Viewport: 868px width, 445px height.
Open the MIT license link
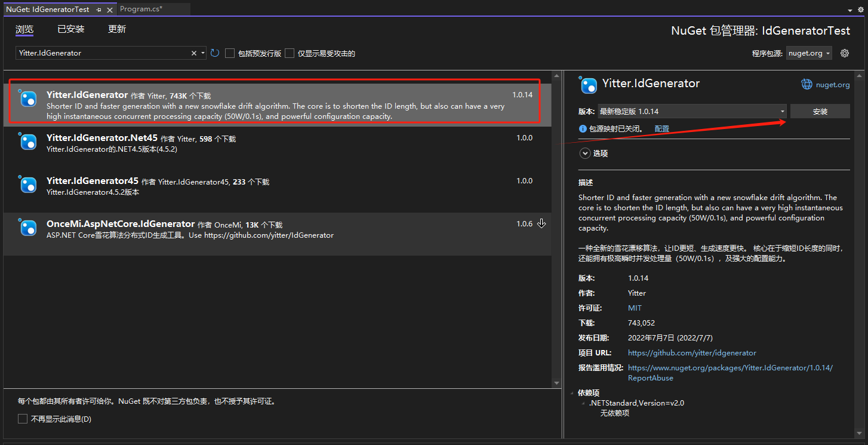(635, 308)
